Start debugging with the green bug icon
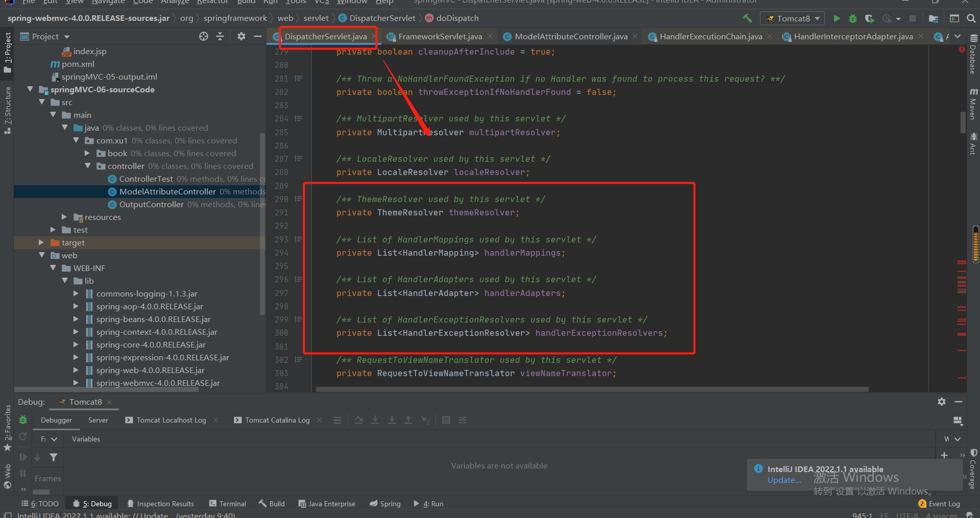980x518 pixels. [x=853, y=18]
